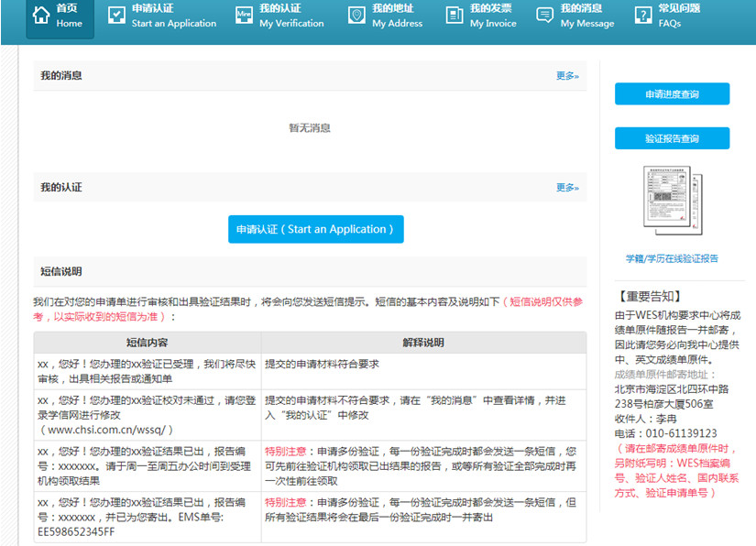Open the My Message menu label
The height and width of the screenshot is (546, 756).
click(x=587, y=16)
